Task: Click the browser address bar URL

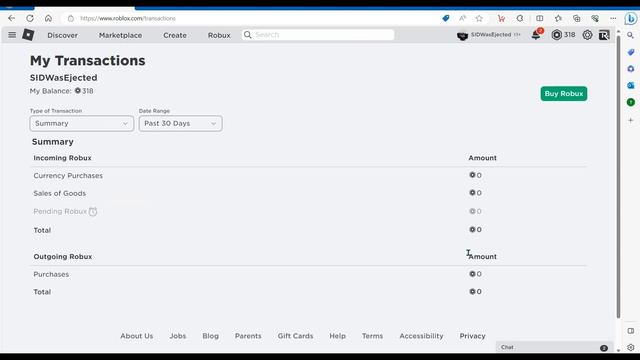Action: point(128,18)
